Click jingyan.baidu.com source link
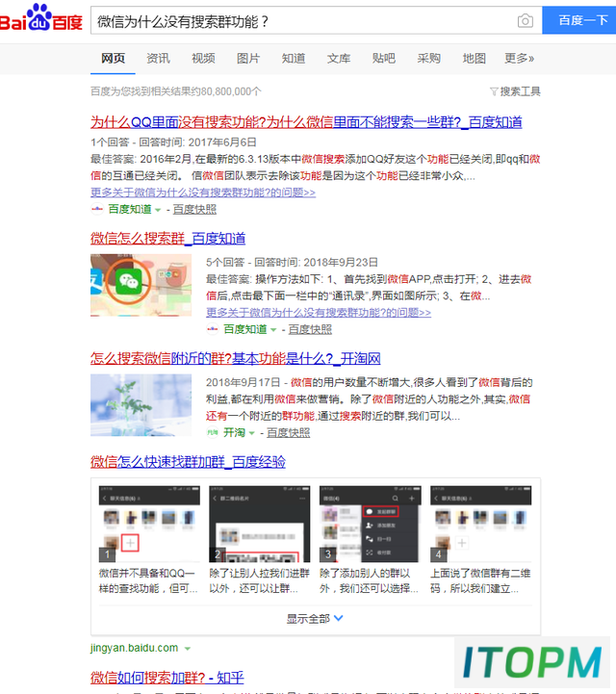616x694 pixels. 134,648
